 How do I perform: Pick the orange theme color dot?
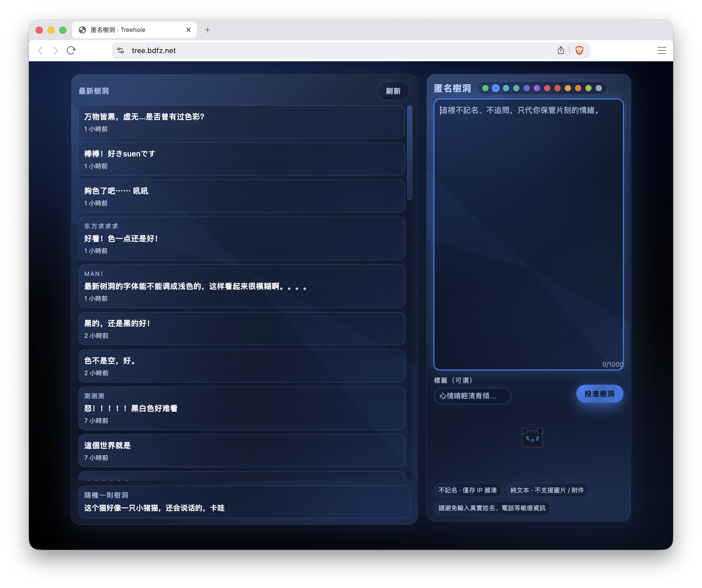click(578, 88)
